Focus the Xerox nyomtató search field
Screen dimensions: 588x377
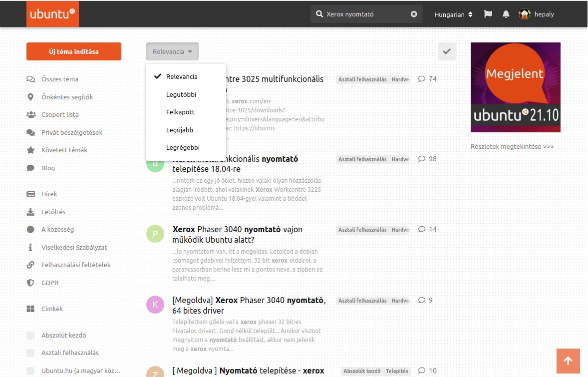pos(364,14)
